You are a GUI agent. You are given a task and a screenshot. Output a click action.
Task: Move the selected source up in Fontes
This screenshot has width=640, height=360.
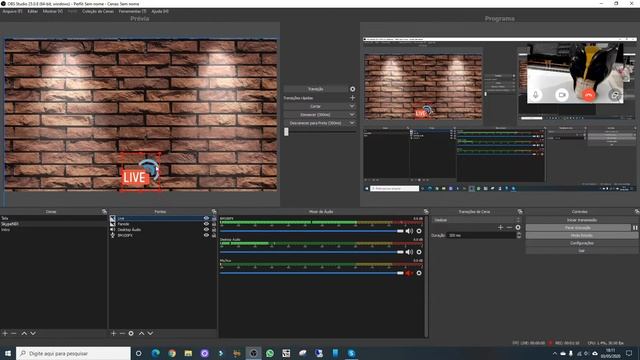click(141, 333)
